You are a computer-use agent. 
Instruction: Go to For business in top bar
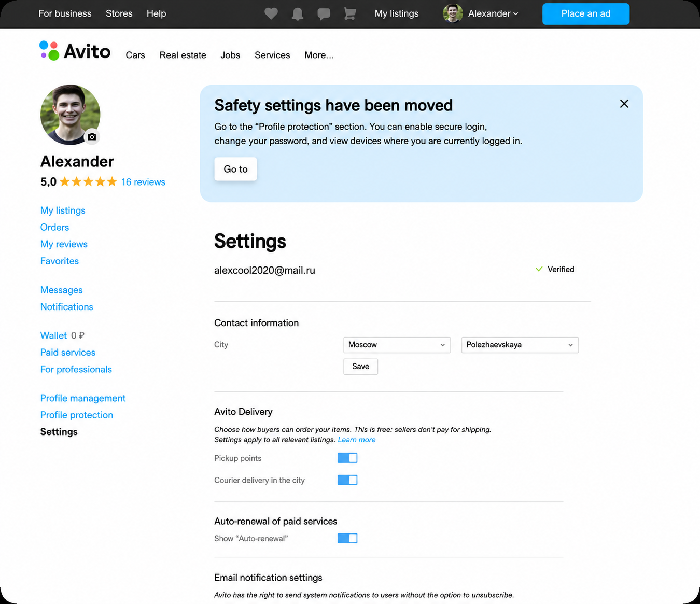[65, 13]
